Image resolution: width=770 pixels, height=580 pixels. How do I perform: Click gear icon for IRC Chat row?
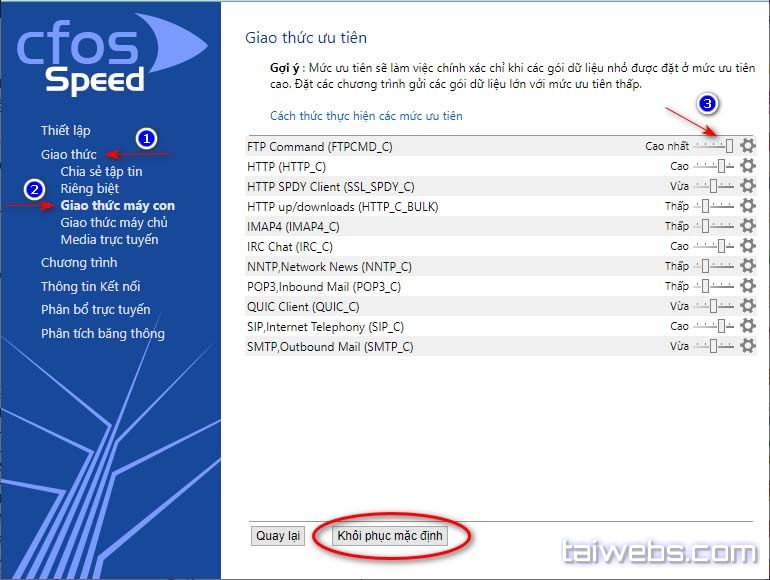pyautogui.click(x=747, y=246)
